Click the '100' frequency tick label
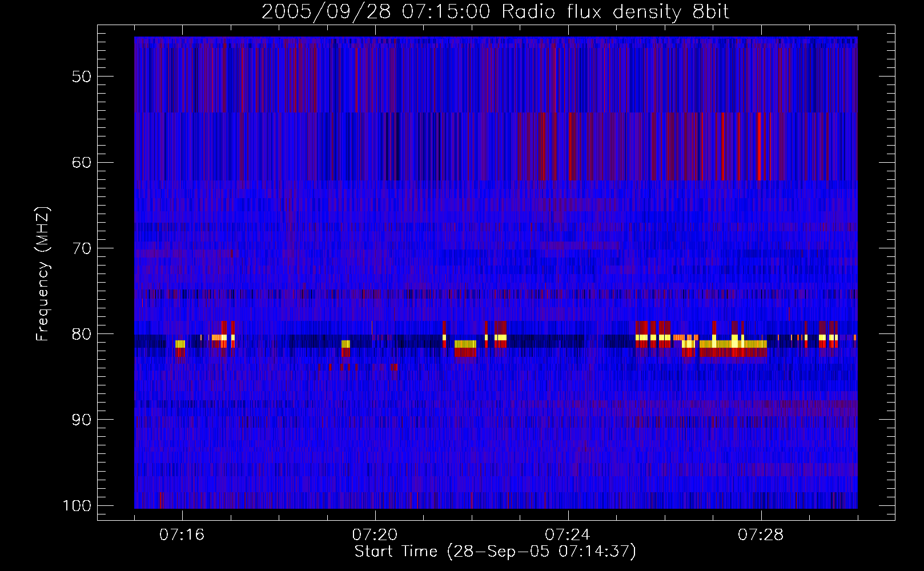924x571 pixels. [x=77, y=506]
